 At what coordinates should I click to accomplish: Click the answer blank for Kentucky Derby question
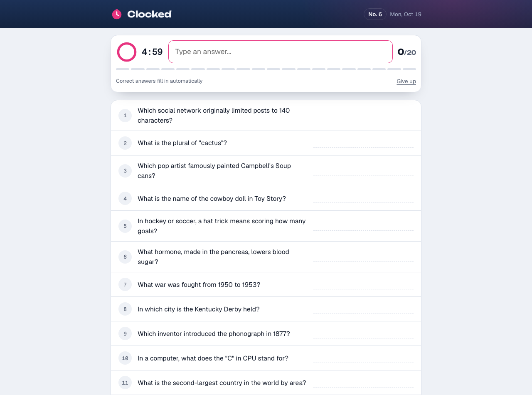click(x=363, y=309)
